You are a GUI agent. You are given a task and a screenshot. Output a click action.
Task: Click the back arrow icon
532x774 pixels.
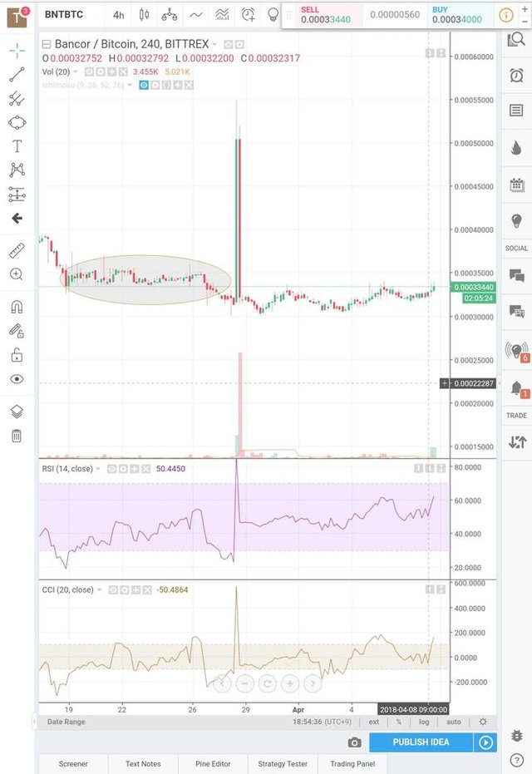pyautogui.click(x=17, y=218)
